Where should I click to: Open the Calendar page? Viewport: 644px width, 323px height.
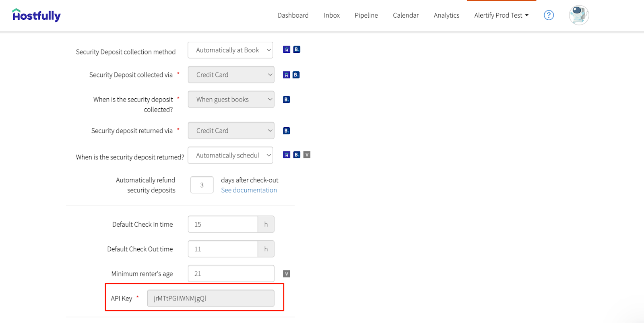point(406,15)
